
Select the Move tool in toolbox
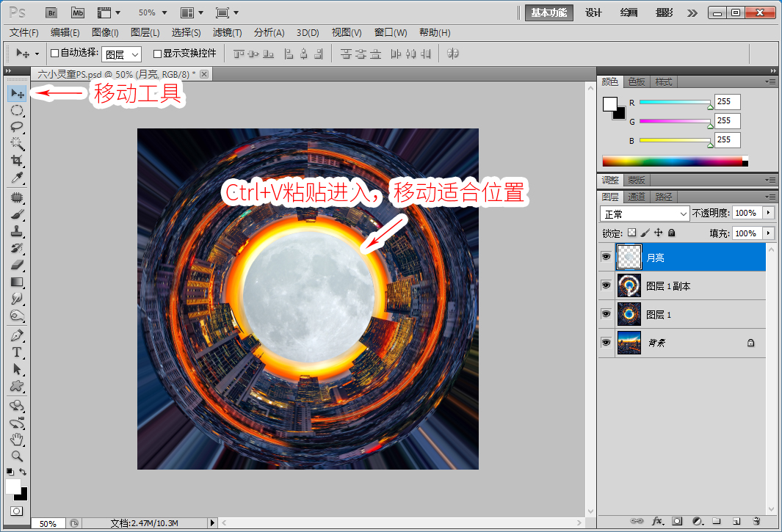pos(17,94)
